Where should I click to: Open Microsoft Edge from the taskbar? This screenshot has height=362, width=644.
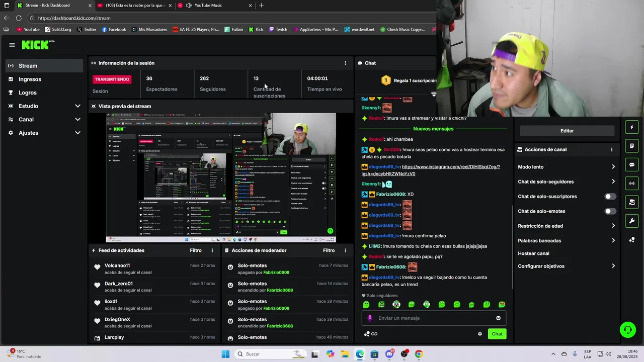360,354
